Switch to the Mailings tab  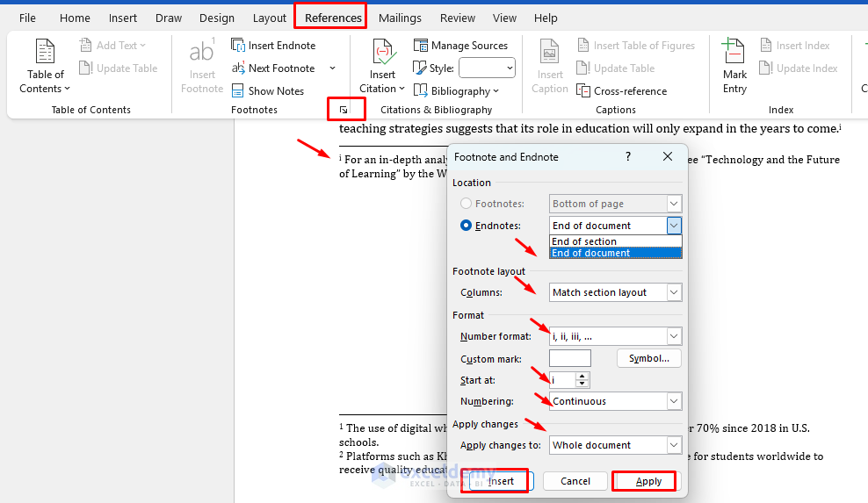(x=400, y=18)
